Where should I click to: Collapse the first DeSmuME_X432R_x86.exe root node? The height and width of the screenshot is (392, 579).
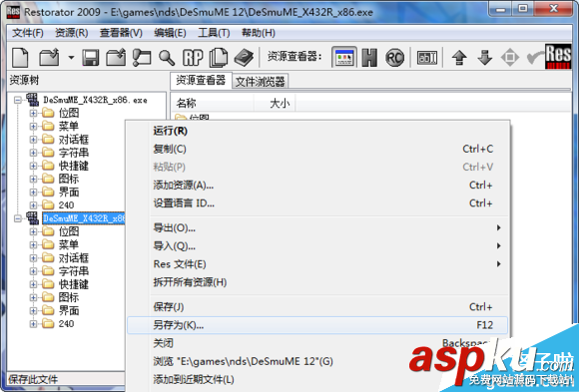(x=17, y=100)
